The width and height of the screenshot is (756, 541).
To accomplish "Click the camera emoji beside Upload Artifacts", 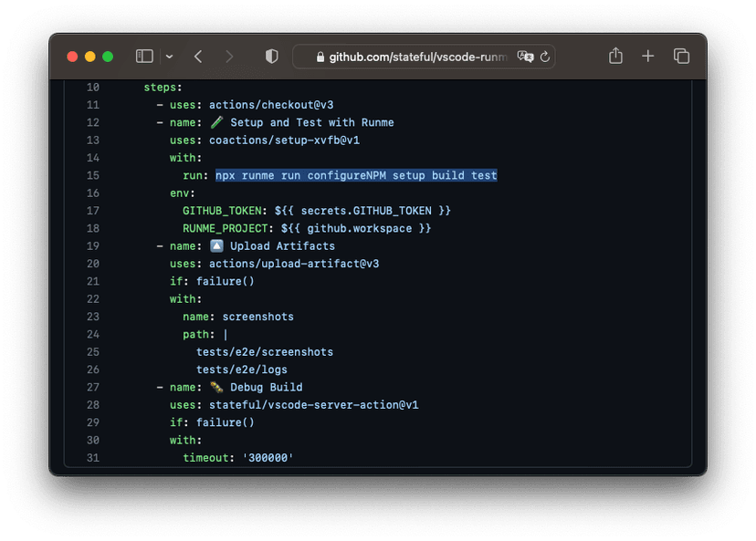I will pos(217,244).
